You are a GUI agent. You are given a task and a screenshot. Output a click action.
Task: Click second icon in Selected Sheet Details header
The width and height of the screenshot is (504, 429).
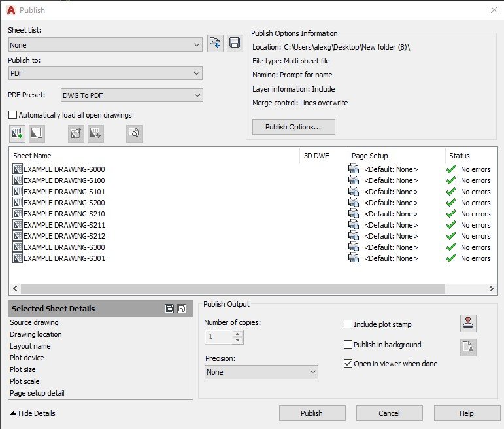click(x=182, y=309)
